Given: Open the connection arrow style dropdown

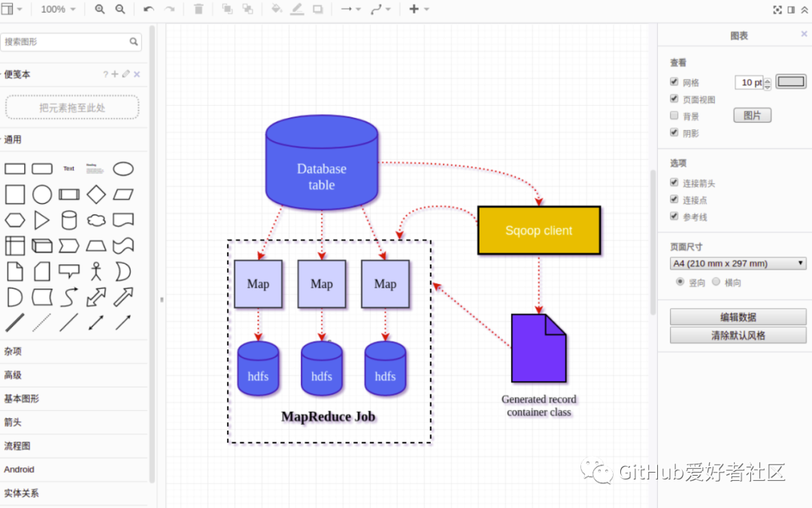Looking at the screenshot, I should pos(350,9).
